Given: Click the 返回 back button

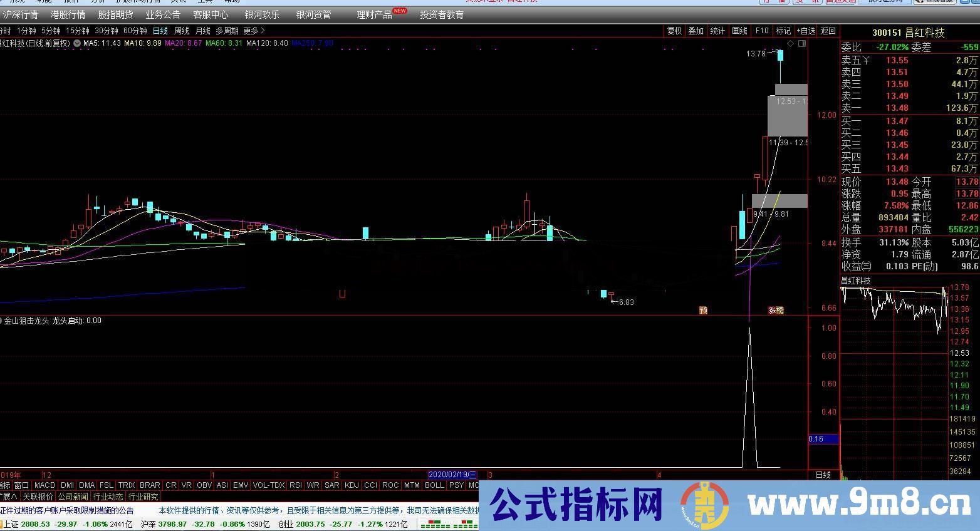Looking at the screenshot, I should 828,31.
